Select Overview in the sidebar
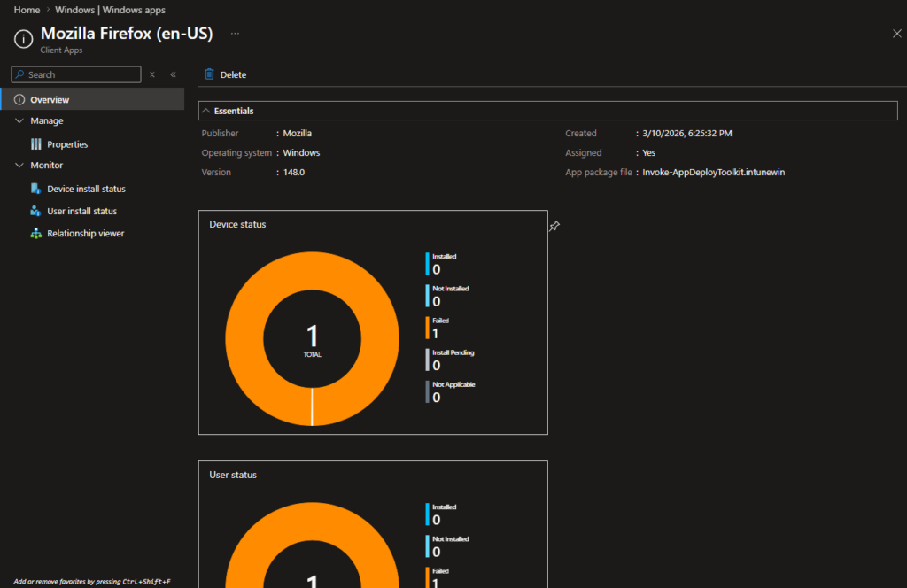907x588 pixels. click(x=92, y=99)
